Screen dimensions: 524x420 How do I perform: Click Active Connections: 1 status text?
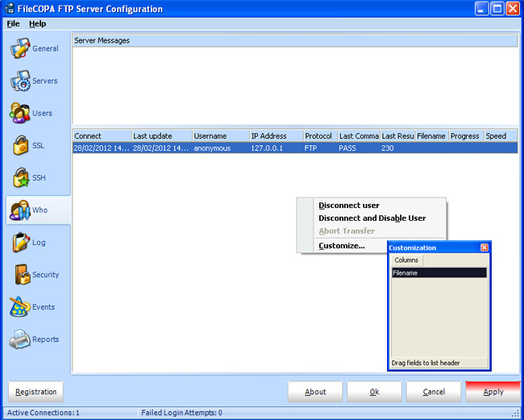tap(44, 413)
